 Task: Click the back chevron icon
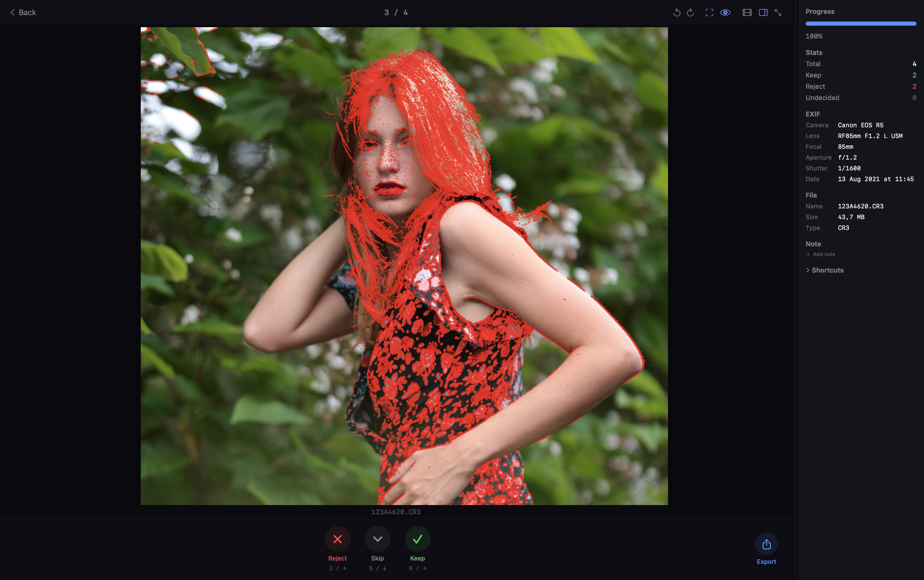(x=13, y=12)
